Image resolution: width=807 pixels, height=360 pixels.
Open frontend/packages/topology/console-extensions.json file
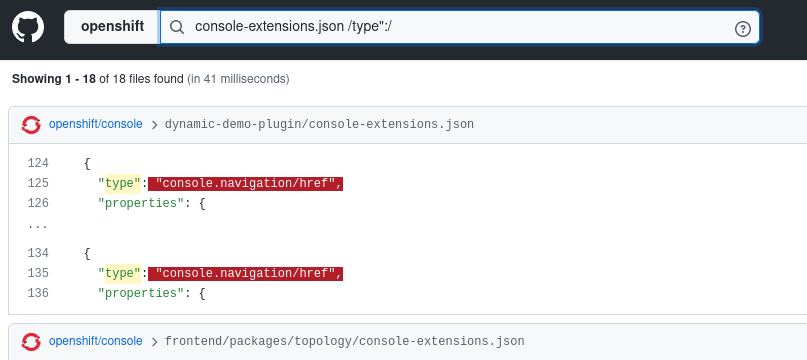pyautogui.click(x=344, y=341)
